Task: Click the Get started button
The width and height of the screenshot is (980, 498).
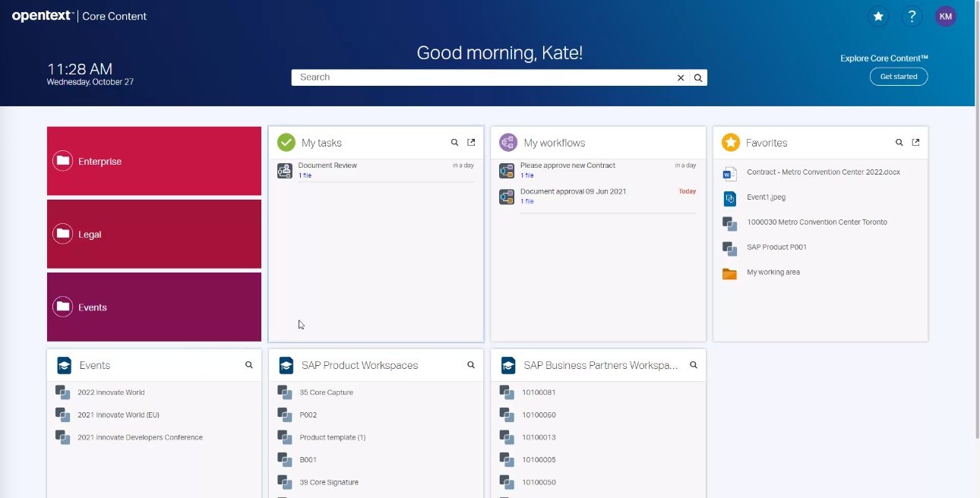Action: 898,77
